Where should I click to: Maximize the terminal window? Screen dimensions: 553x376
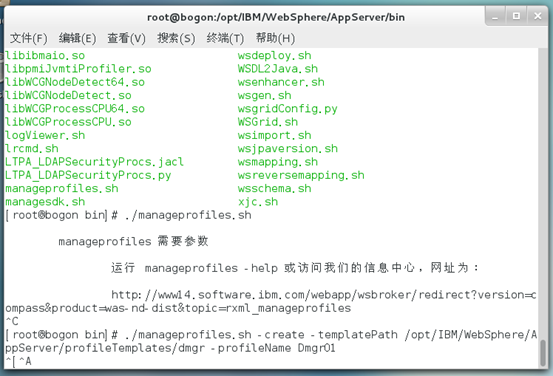point(516,16)
